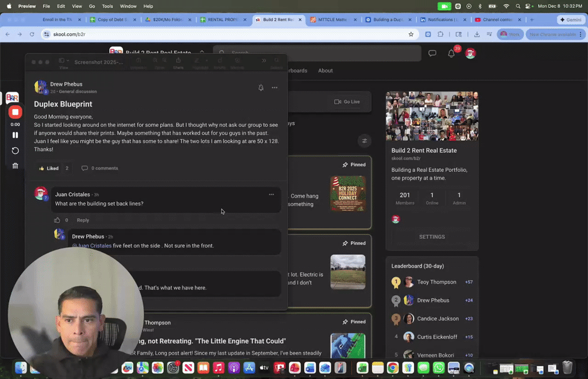Click the Skool search field

pos(317,53)
